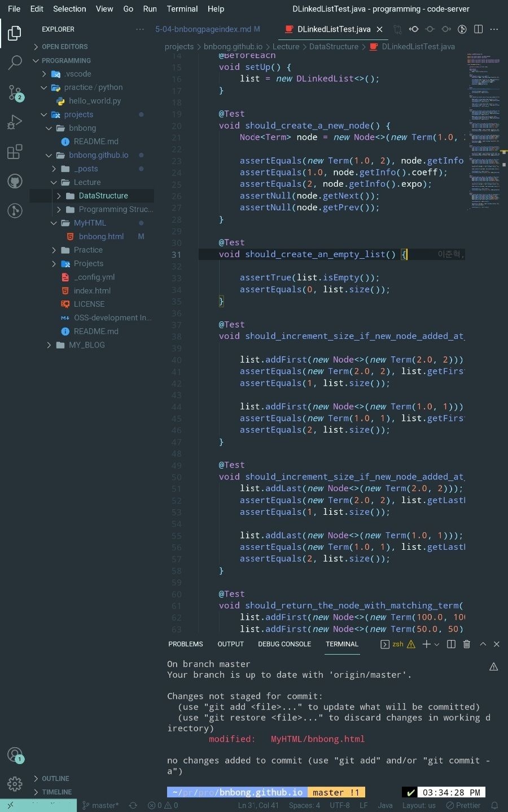Expand the MY_BLOG folder
Image resolution: width=508 pixels, height=812 pixels.
92,345
